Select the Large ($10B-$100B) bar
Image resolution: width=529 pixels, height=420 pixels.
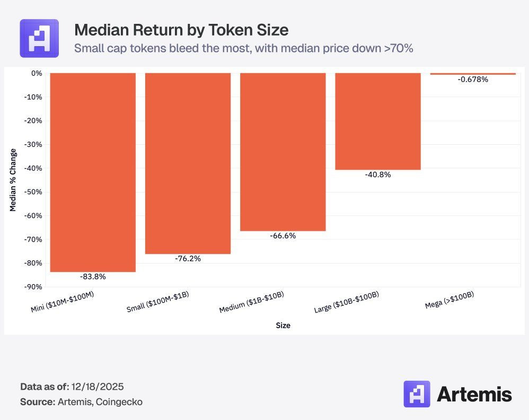point(378,121)
